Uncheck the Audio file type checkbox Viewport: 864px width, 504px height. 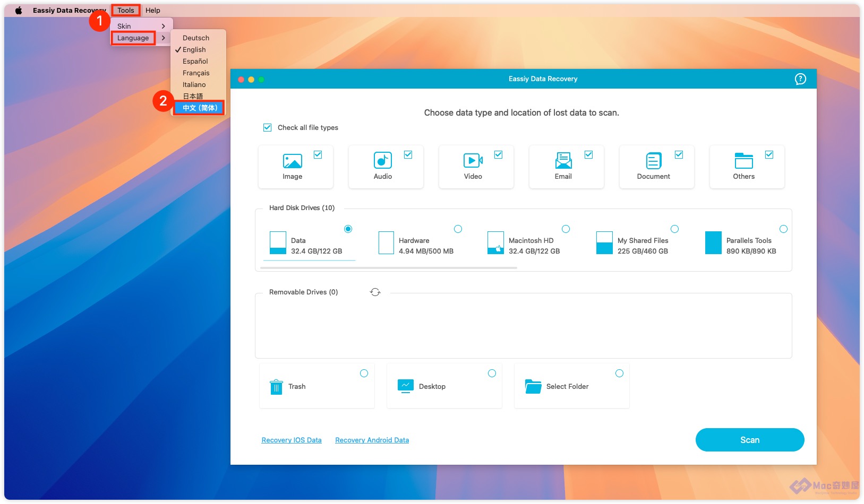[x=408, y=155]
